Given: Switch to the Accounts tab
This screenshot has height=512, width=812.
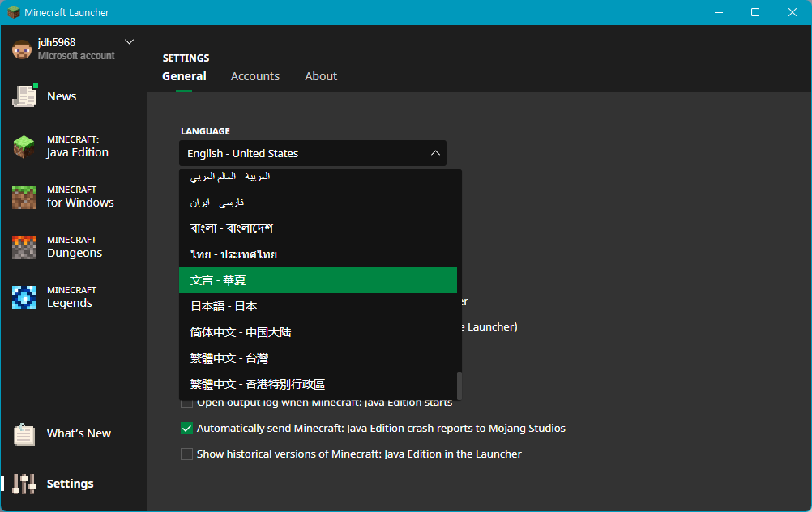Looking at the screenshot, I should [x=255, y=76].
